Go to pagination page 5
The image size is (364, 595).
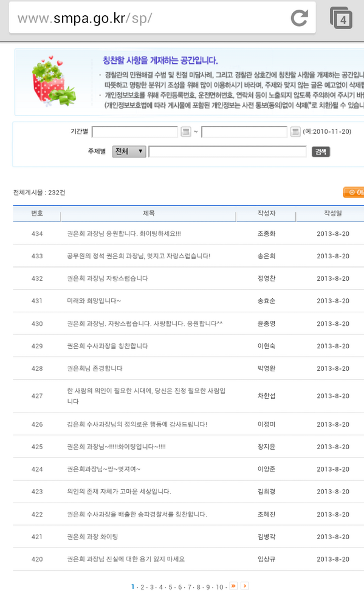[170, 587]
